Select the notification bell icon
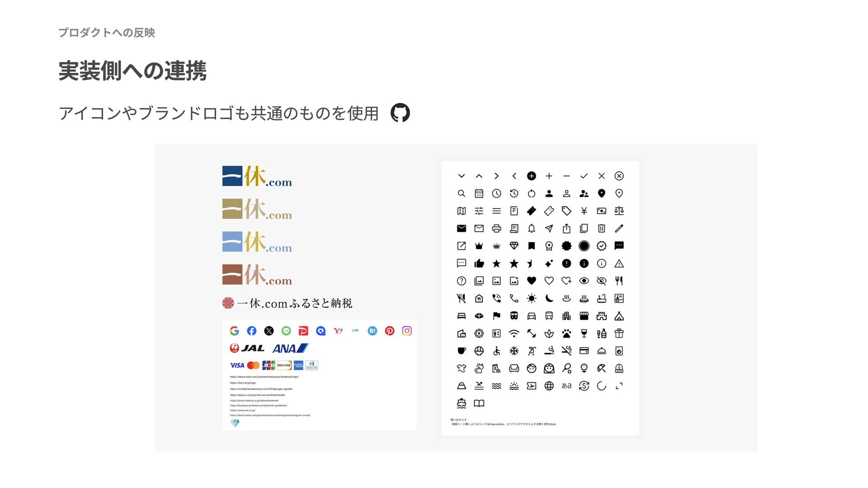The width and height of the screenshot is (868, 488). (532, 229)
